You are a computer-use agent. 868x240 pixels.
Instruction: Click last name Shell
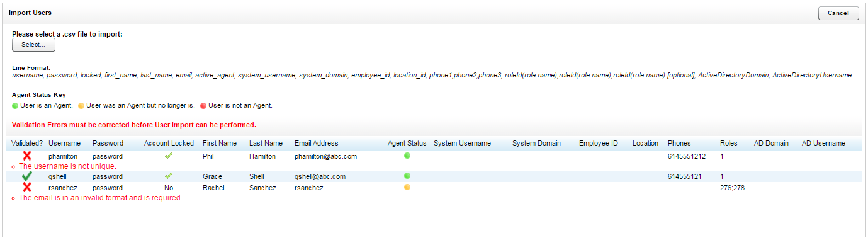tap(257, 176)
